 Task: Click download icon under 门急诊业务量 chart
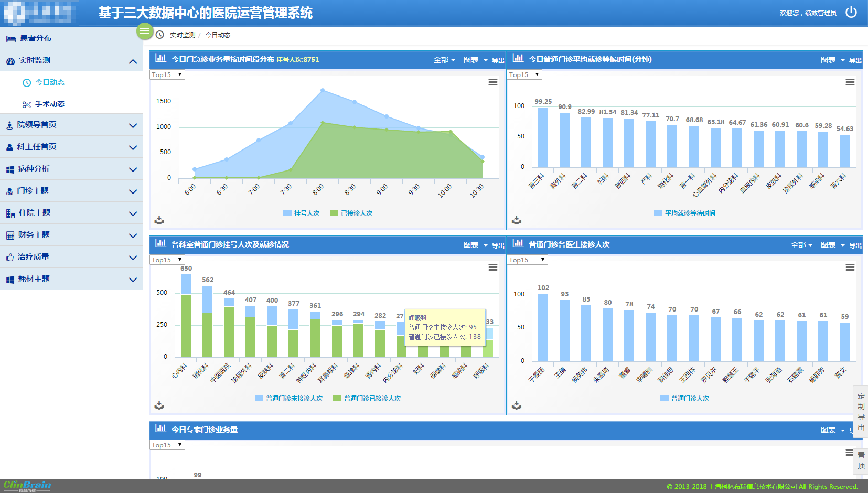159,220
